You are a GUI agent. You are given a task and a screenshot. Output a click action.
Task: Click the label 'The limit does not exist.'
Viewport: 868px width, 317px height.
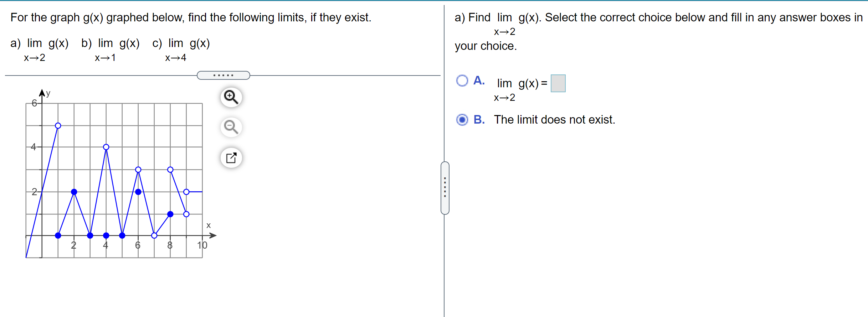click(x=555, y=120)
